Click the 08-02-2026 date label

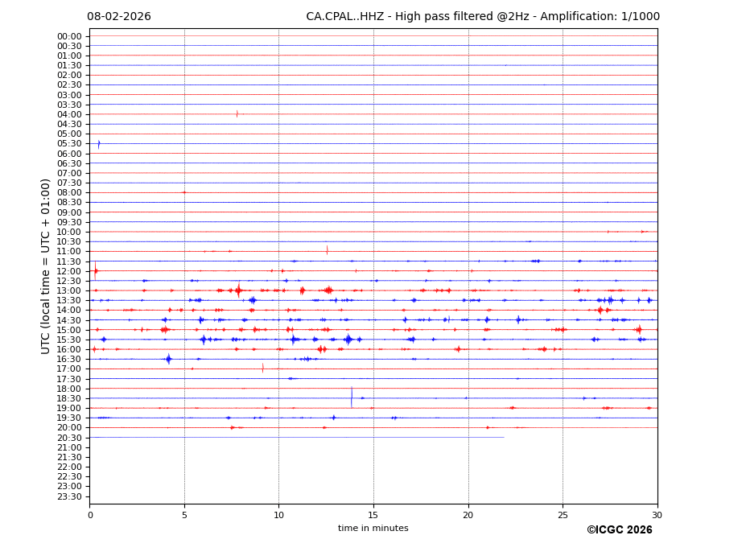coord(119,17)
